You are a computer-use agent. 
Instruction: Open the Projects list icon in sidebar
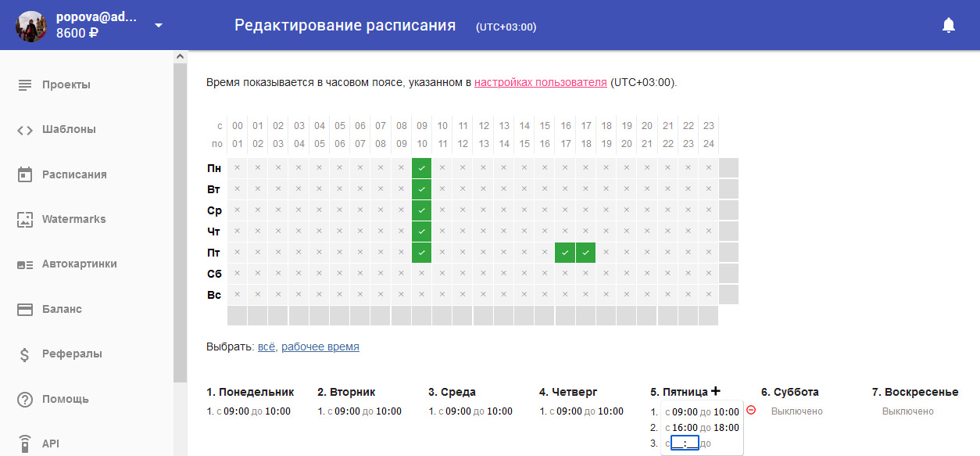coord(25,84)
